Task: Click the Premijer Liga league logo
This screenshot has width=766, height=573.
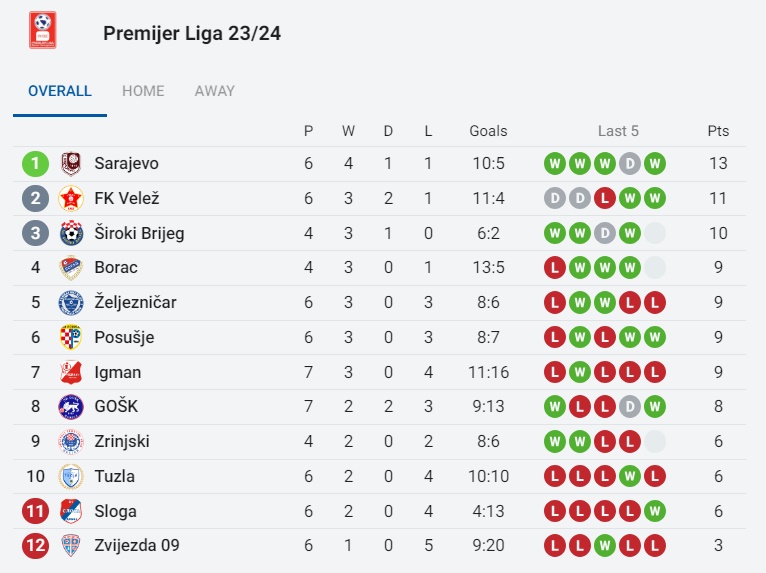Action: click(43, 30)
